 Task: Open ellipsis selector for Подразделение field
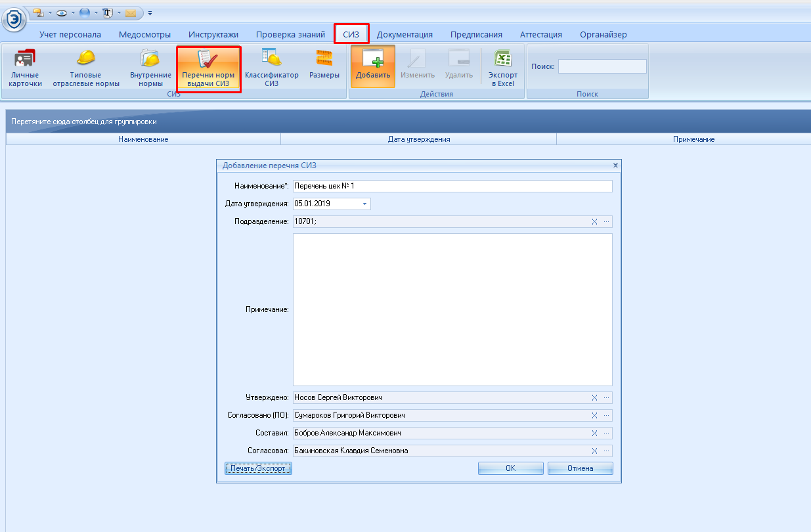(x=606, y=222)
